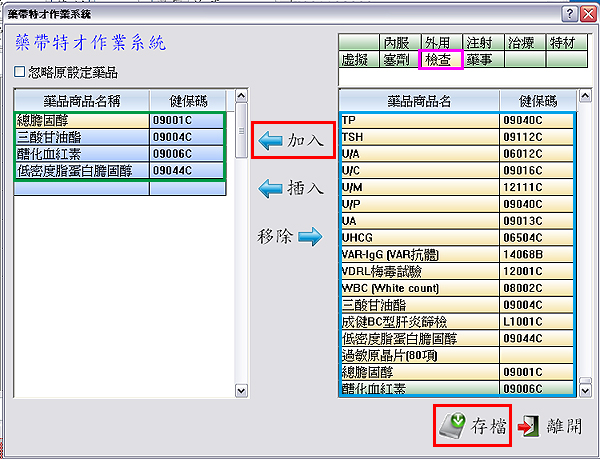This screenshot has width=600, height=459.
Task: Select the 內服 category tab
Action: tap(400, 43)
